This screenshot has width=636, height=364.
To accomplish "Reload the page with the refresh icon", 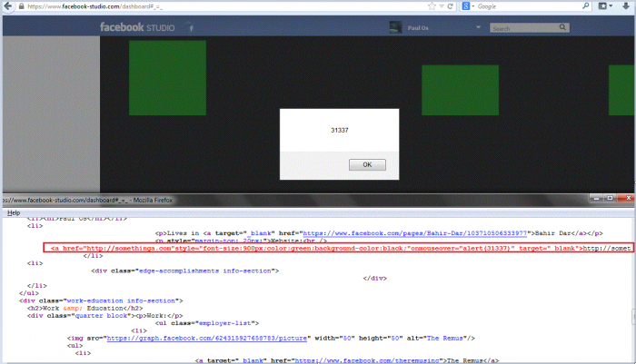I will click(x=451, y=6).
